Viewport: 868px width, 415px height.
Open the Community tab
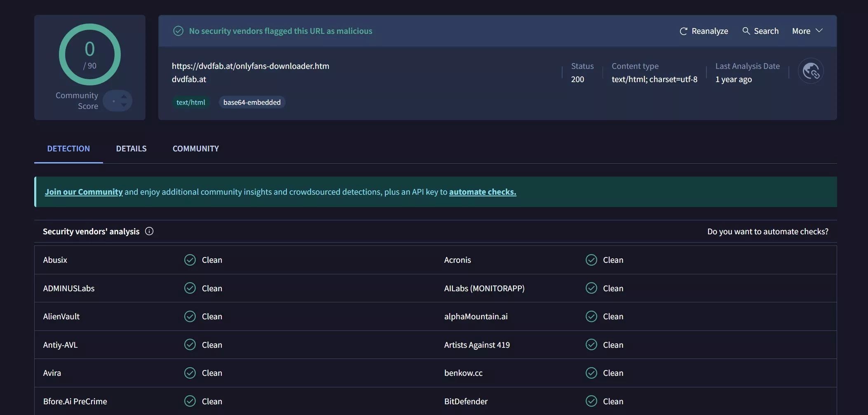pyautogui.click(x=195, y=149)
